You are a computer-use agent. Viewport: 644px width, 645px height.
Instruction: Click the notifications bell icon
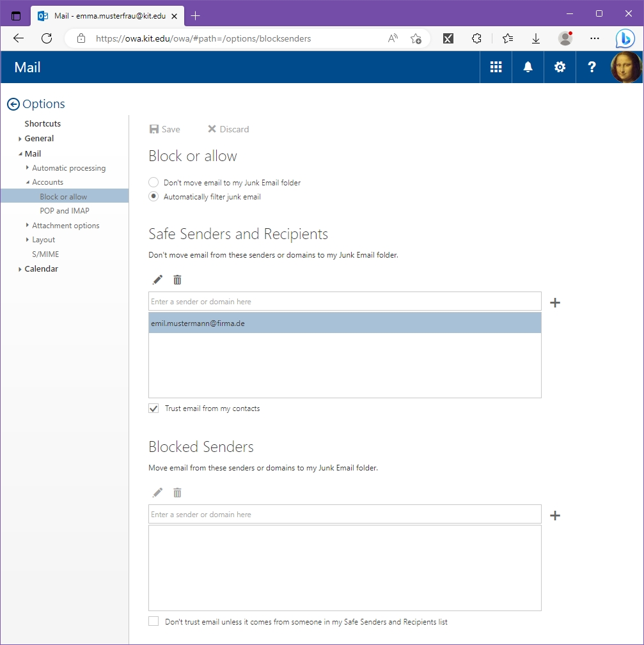point(528,67)
